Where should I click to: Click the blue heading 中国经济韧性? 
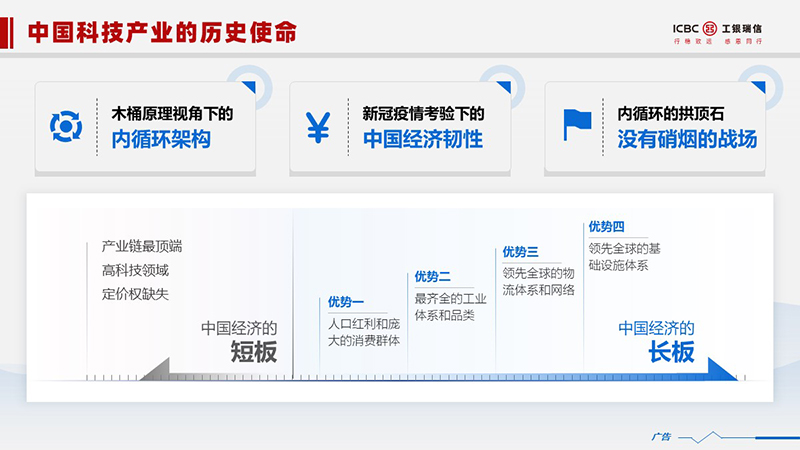point(423,139)
